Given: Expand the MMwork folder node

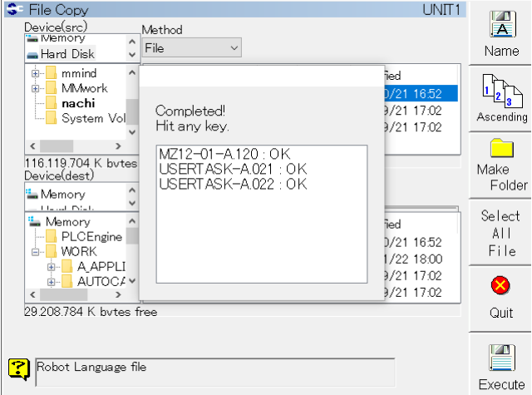Looking at the screenshot, I should (36, 88).
